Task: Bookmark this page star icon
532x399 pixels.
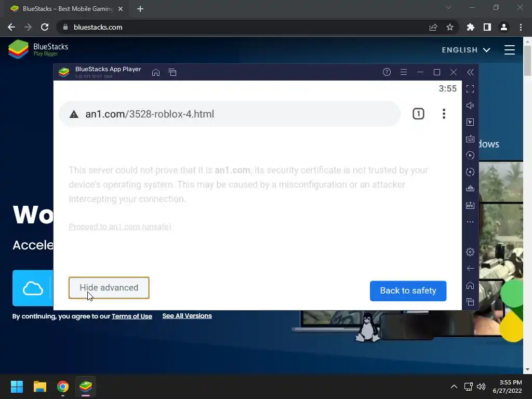Action: click(450, 27)
